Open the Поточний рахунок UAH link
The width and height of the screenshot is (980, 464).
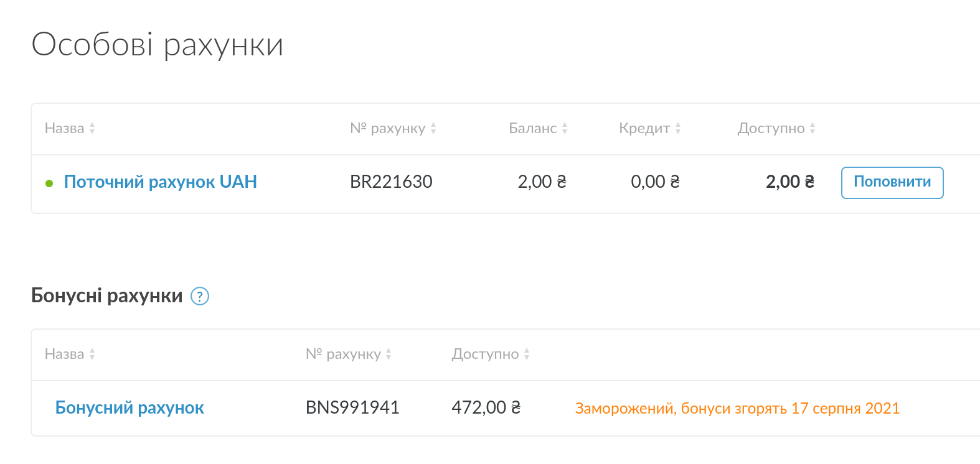point(161,182)
